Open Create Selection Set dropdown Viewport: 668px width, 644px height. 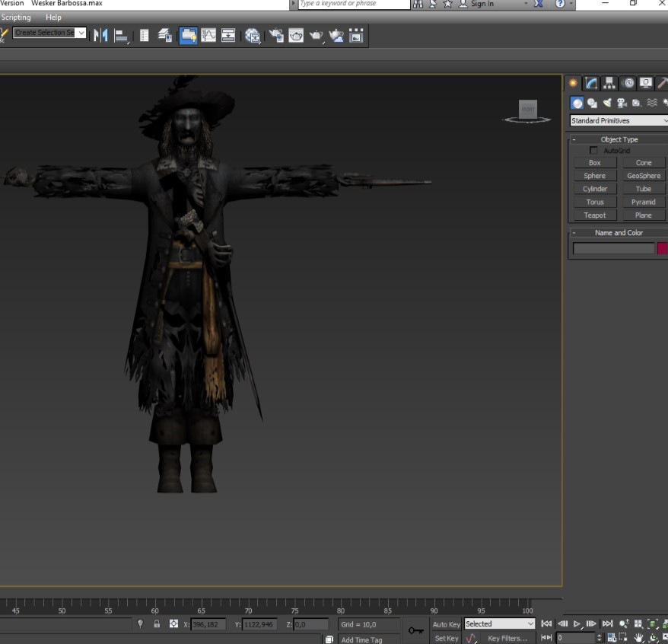click(x=49, y=33)
